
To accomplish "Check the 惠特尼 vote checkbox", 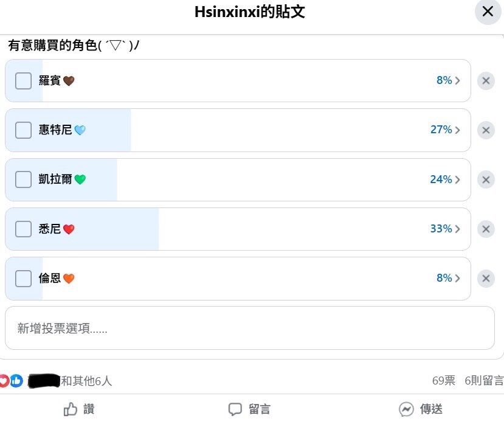I will point(23,130).
